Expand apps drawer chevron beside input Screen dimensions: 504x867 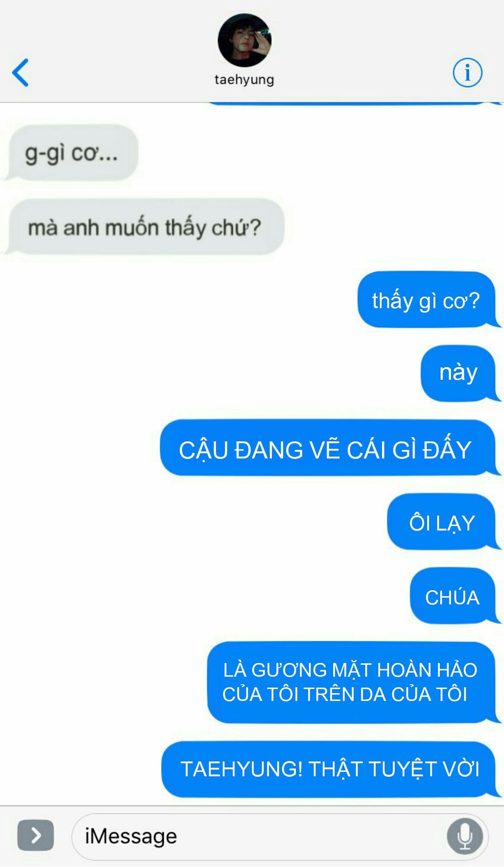pyautogui.click(x=36, y=836)
